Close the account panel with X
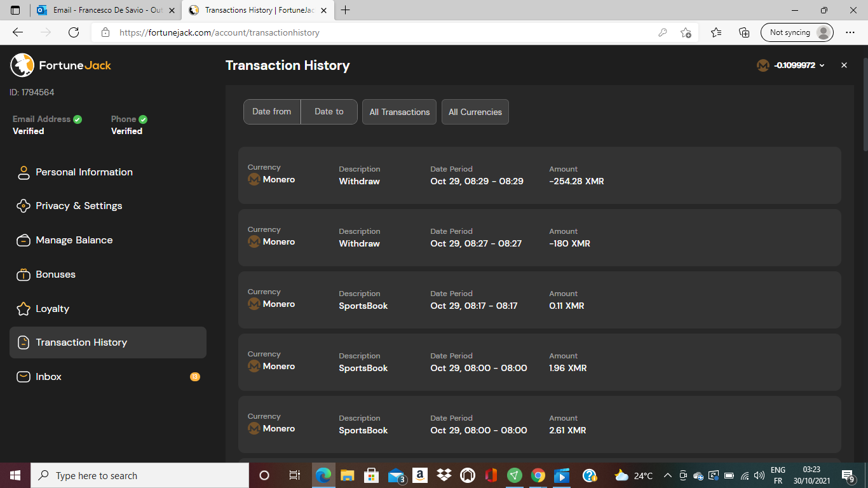This screenshot has height=488, width=868. pos(844,65)
